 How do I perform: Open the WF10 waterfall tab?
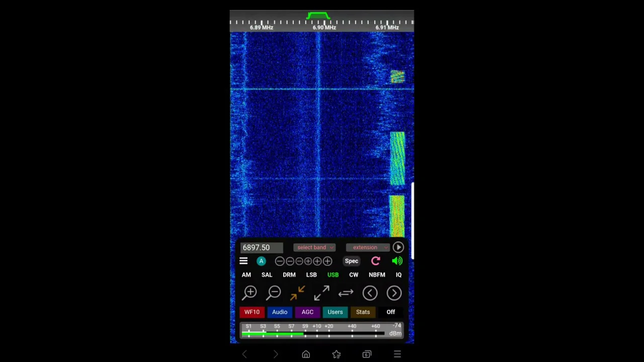coord(252,312)
